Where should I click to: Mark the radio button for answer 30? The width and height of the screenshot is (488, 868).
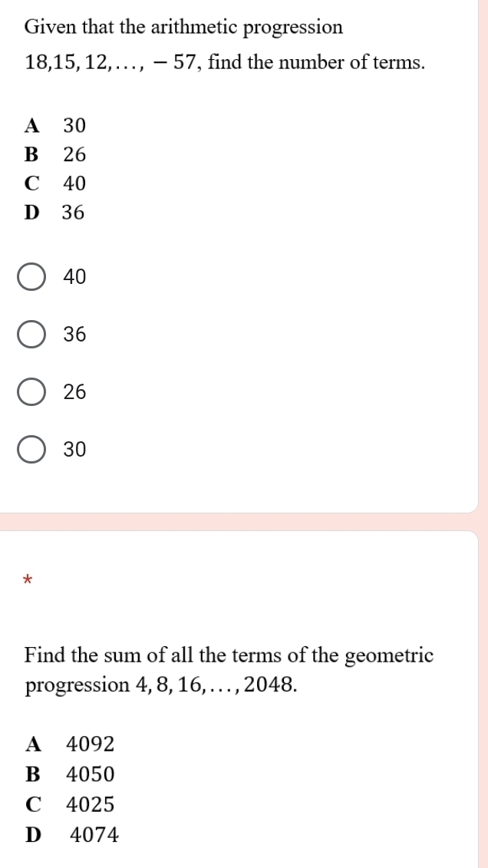point(31,450)
